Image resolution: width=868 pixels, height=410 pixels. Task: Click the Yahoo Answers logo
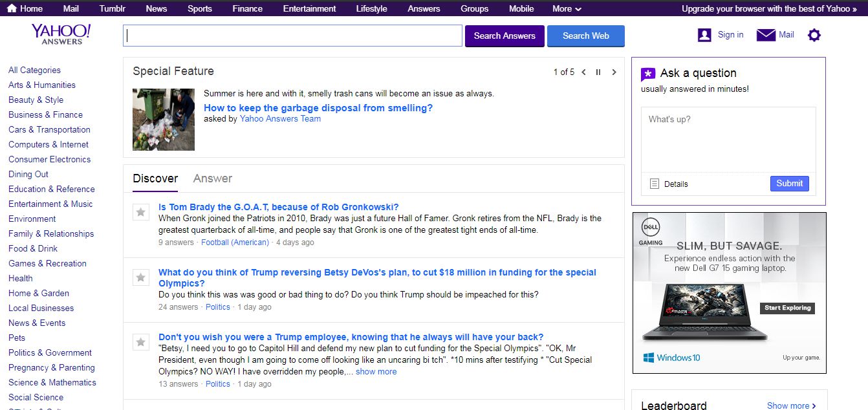tap(61, 34)
